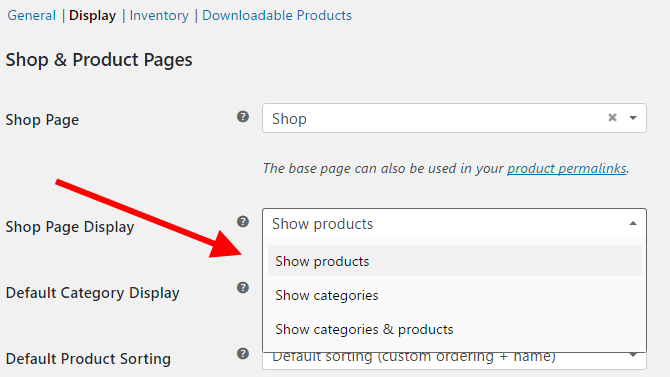Open the Shop Page dropdown arrow
This screenshot has width=670, height=377.
(x=633, y=118)
